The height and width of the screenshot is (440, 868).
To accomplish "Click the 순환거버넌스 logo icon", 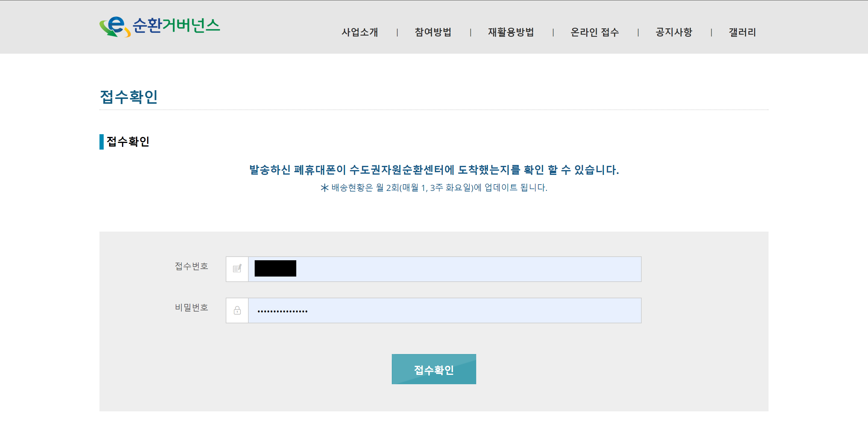I will pyautogui.click(x=115, y=26).
